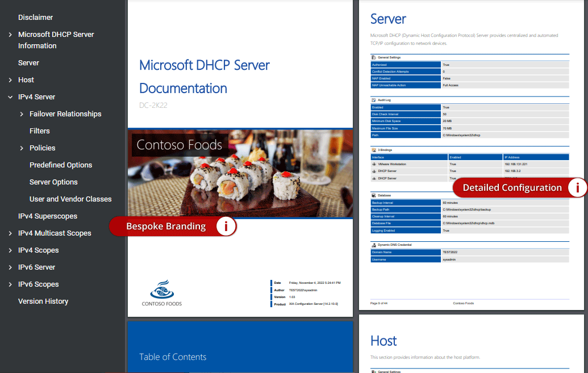Jump to Version History bookmark
This screenshot has width=588, height=373.
(43, 301)
